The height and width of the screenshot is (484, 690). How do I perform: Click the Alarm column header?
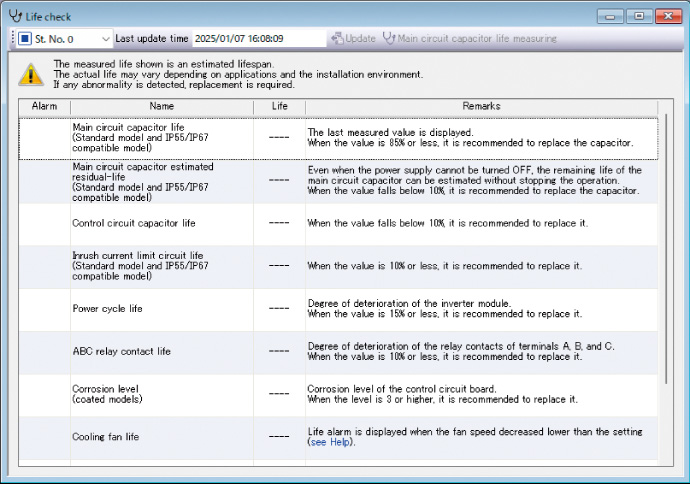pyautogui.click(x=44, y=106)
